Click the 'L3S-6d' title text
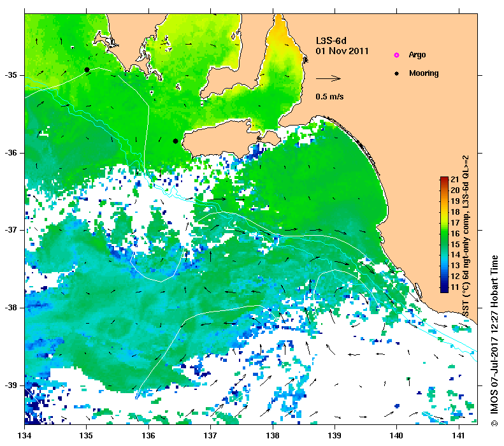 coord(331,41)
